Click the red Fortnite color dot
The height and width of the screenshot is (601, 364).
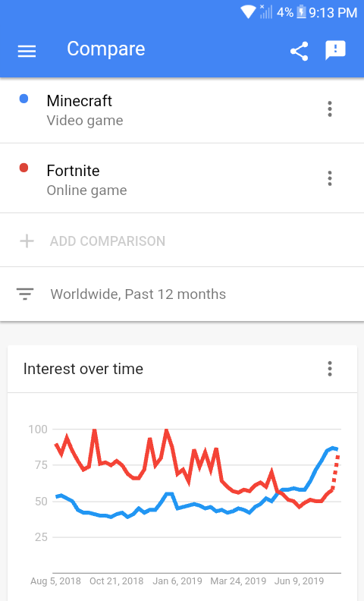click(24, 168)
